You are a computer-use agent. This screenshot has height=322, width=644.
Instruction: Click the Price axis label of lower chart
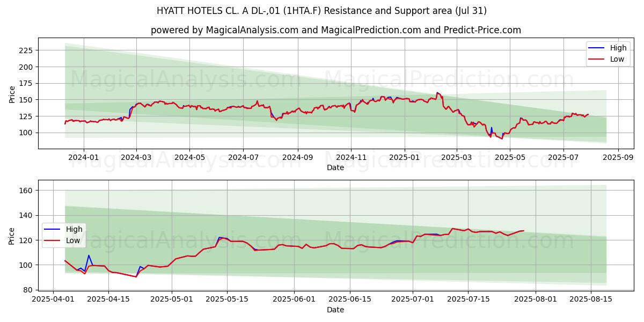coord(12,236)
